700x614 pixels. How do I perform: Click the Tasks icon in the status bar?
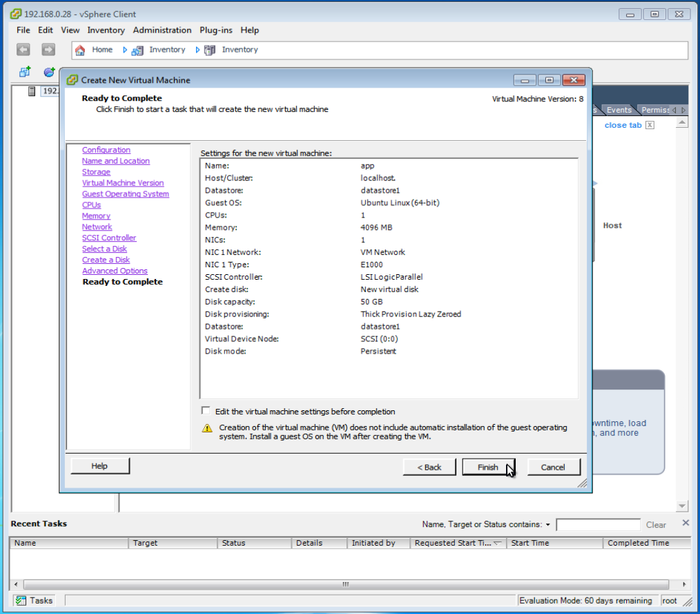click(21, 601)
